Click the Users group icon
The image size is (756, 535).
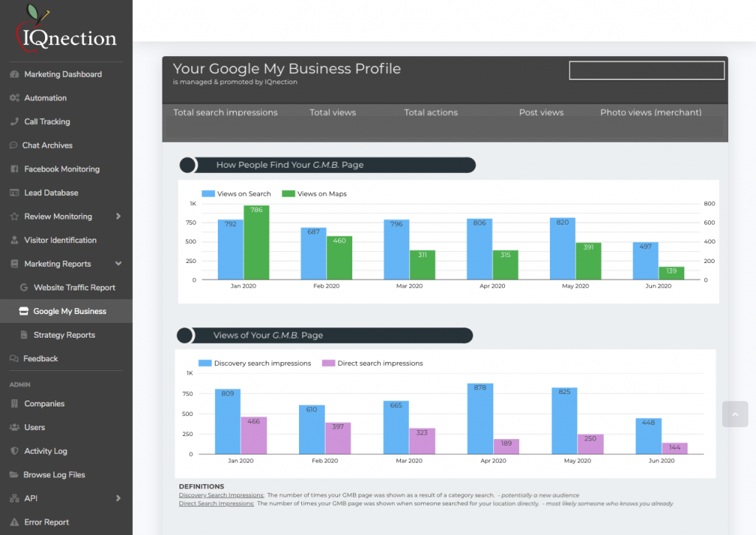pos(15,427)
